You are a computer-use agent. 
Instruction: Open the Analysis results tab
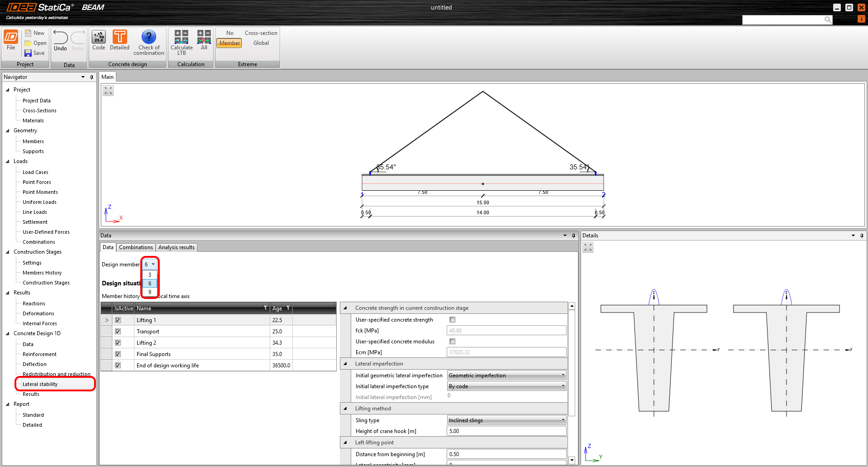[x=176, y=247]
